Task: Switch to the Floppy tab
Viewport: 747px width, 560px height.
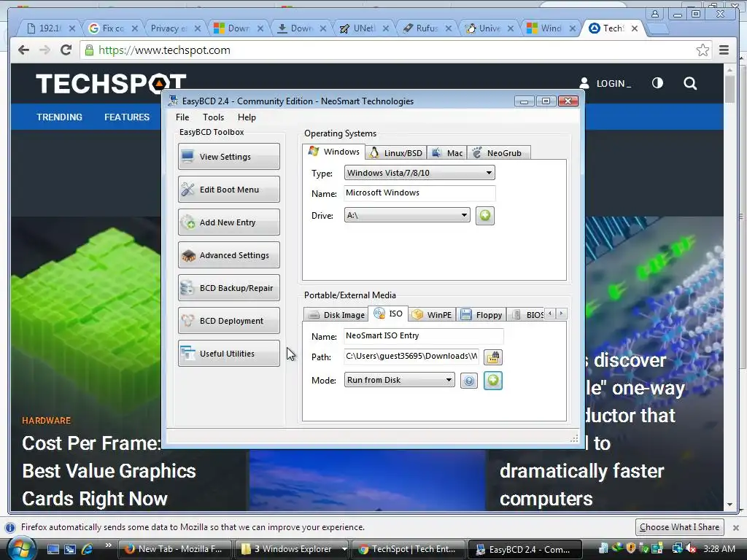Action: click(481, 315)
